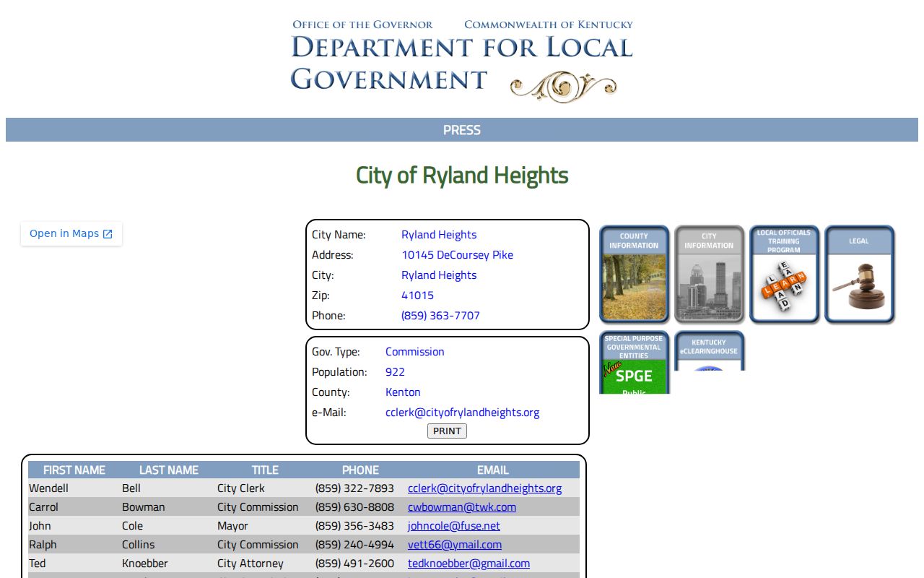Viewport: 924px width, 578px height.
Task: Email cclerk@cityofrylandheights.org in officials table
Action: click(x=484, y=488)
